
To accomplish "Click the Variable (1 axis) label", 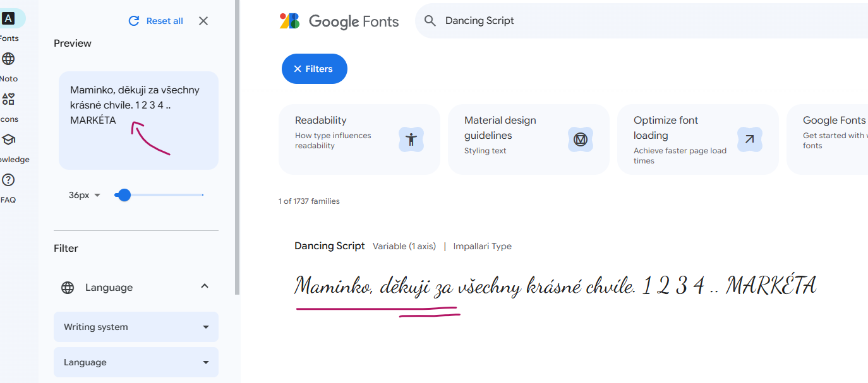I will tap(404, 246).
